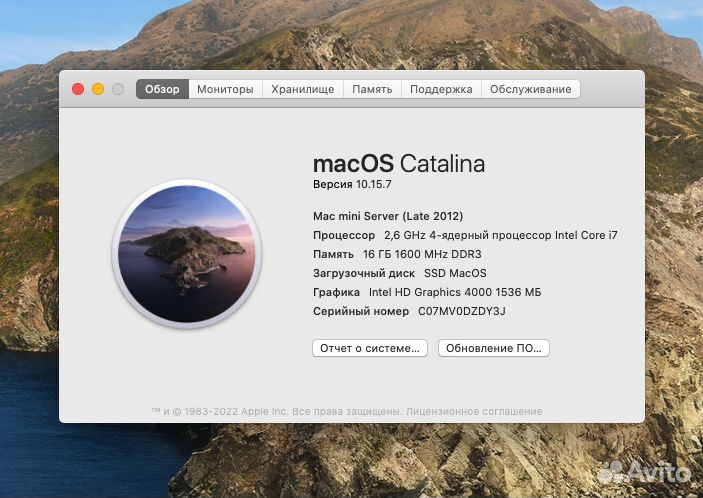Click the serial number C07MV0DZDY3J
Screen dimensions: 703x498
click(x=462, y=311)
